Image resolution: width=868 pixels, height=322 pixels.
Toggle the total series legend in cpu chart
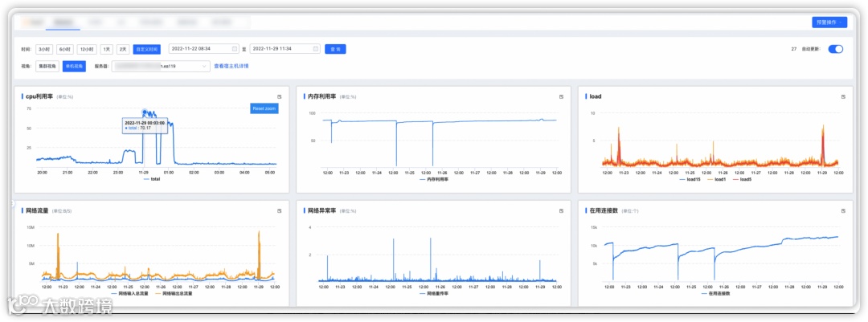click(152, 179)
